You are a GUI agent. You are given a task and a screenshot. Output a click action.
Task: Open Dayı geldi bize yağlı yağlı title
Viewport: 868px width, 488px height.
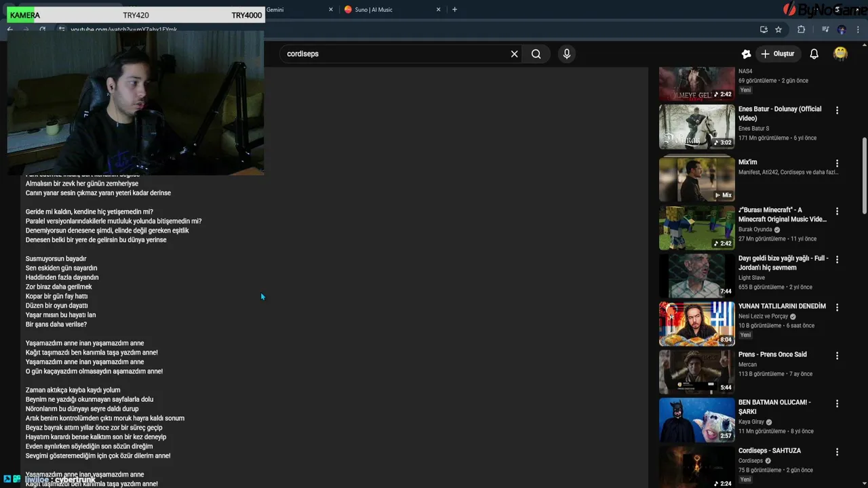[x=783, y=263]
